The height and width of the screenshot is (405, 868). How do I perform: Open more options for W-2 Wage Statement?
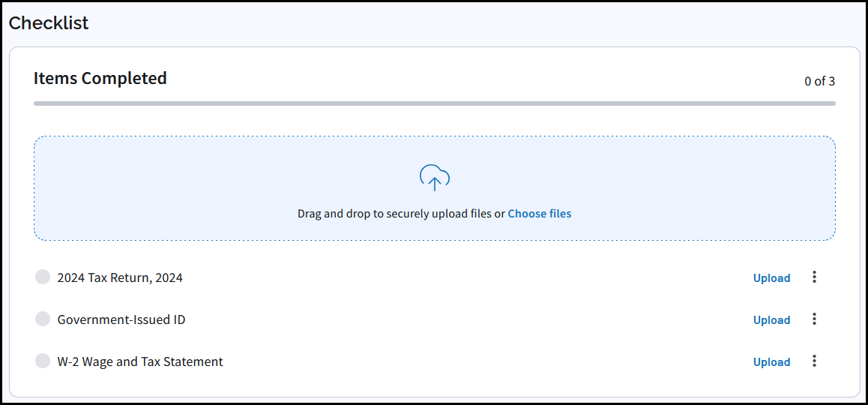[814, 361]
